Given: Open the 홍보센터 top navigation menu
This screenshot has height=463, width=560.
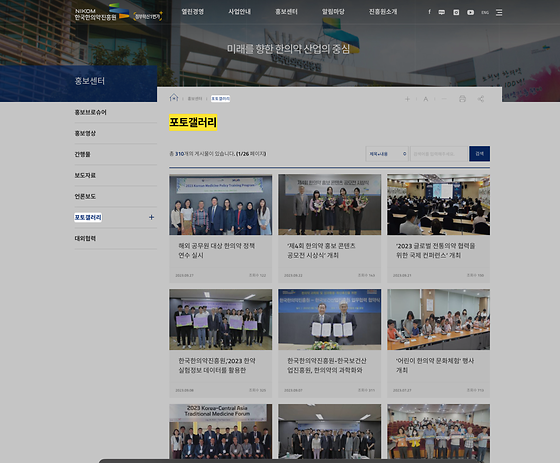Looking at the screenshot, I should 286,12.
